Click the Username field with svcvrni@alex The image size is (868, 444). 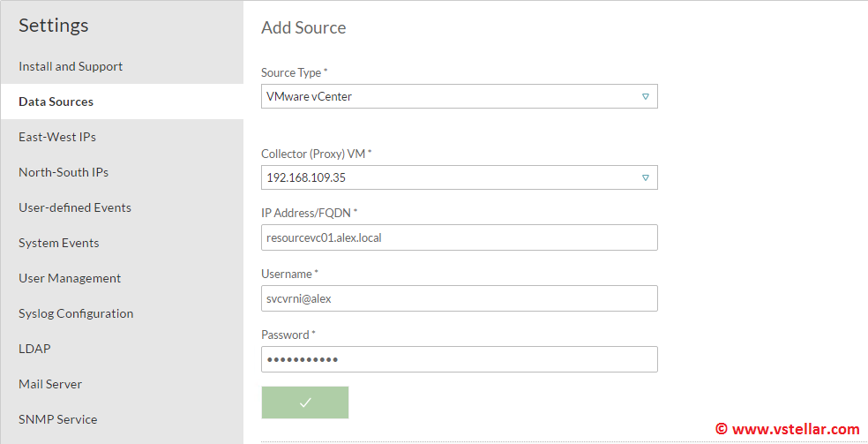pyautogui.click(x=459, y=298)
